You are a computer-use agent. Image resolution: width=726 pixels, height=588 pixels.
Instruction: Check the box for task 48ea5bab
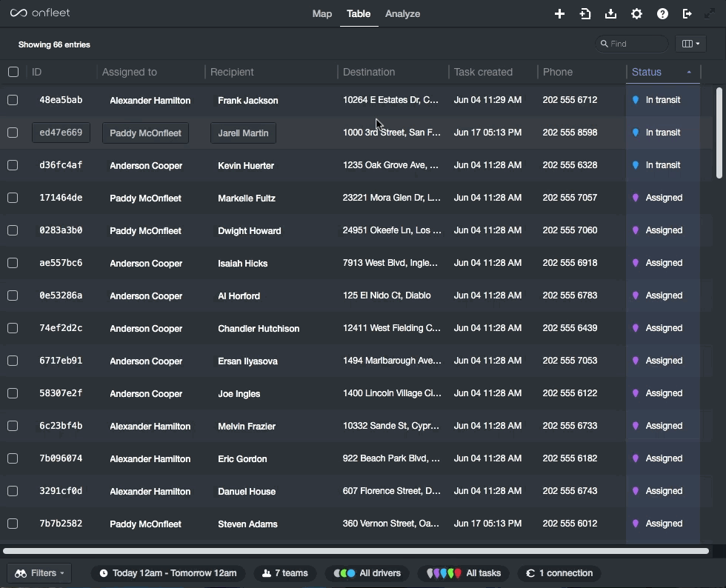tap(13, 100)
